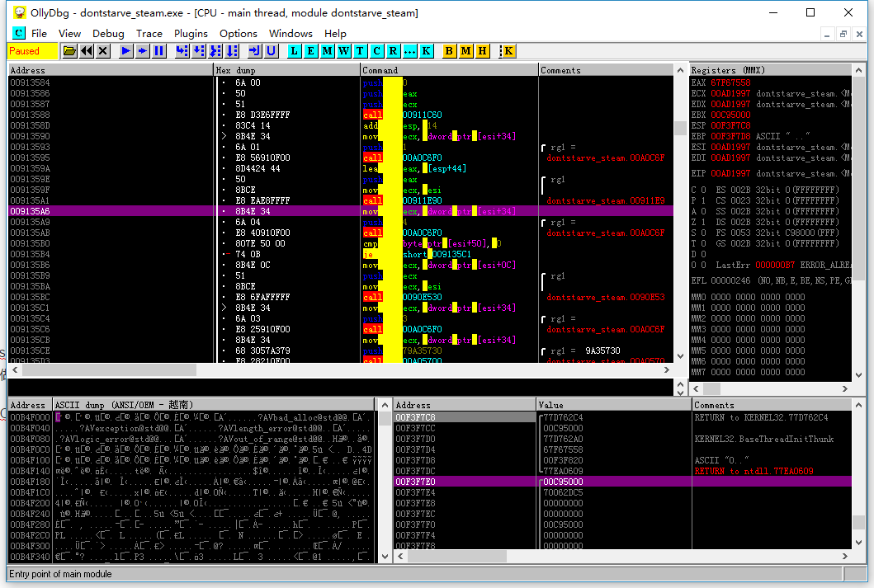Screen dimensions: 874x588
Task: Pause execution with the pause icon
Action: point(158,51)
